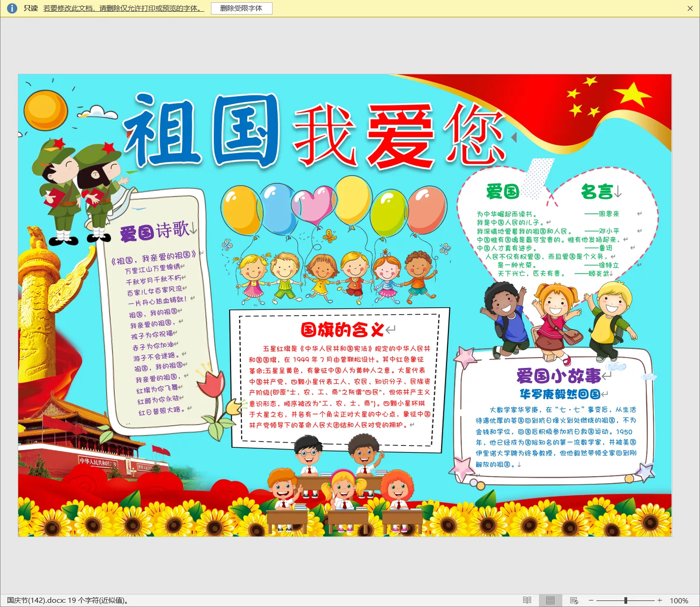
Task: Click the 爱国诗歌 heading
Action: click(155, 231)
